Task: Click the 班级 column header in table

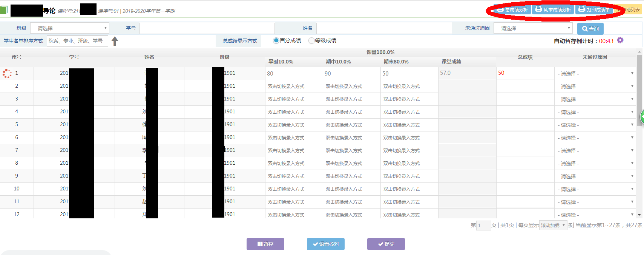Action: [224, 57]
